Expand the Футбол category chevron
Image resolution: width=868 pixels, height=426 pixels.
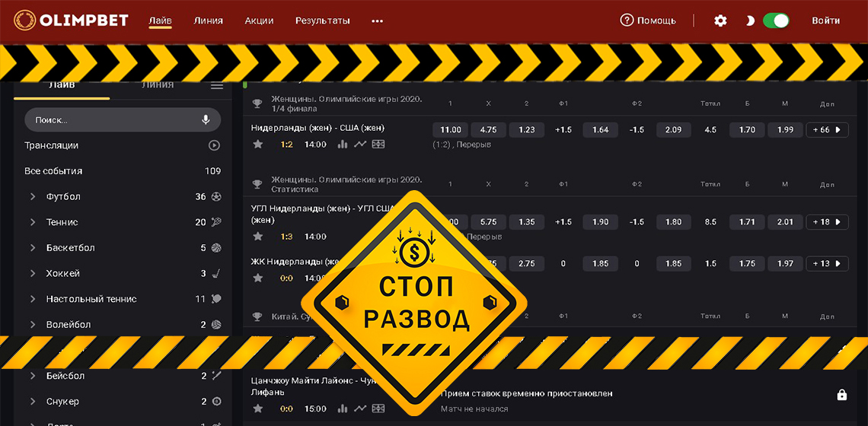[x=34, y=196]
